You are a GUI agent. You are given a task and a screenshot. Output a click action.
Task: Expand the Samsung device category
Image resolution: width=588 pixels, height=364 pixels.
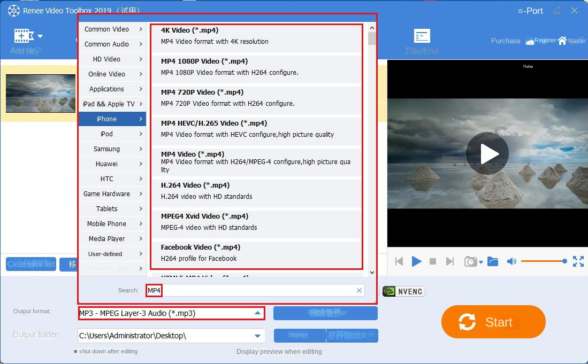(x=112, y=149)
